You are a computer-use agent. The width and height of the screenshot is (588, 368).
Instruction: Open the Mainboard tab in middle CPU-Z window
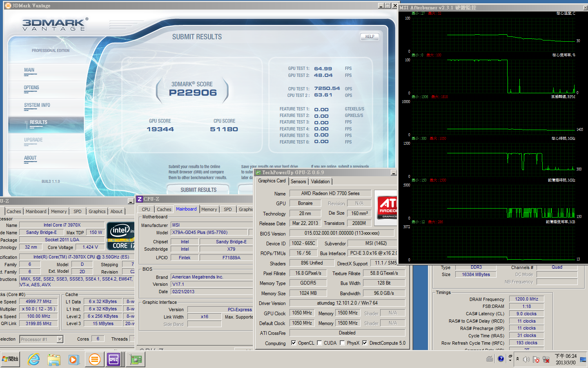pyautogui.click(x=186, y=209)
